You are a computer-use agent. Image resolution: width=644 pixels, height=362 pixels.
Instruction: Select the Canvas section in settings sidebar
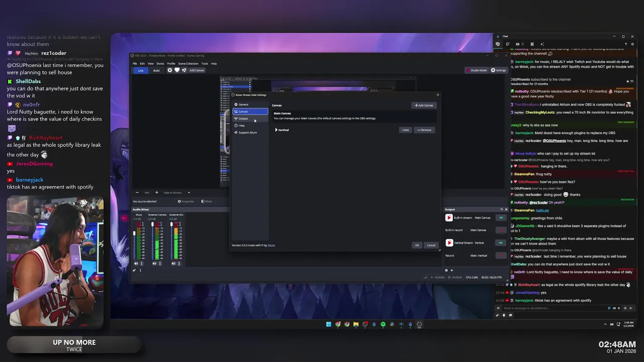click(250, 111)
